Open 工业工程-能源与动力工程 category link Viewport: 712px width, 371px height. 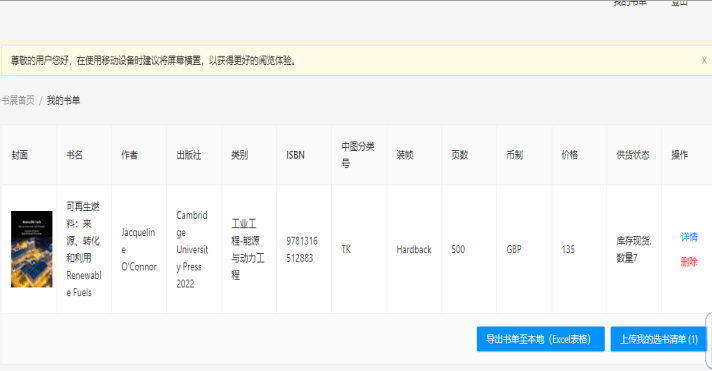pyautogui.click(x=248, y=249)
